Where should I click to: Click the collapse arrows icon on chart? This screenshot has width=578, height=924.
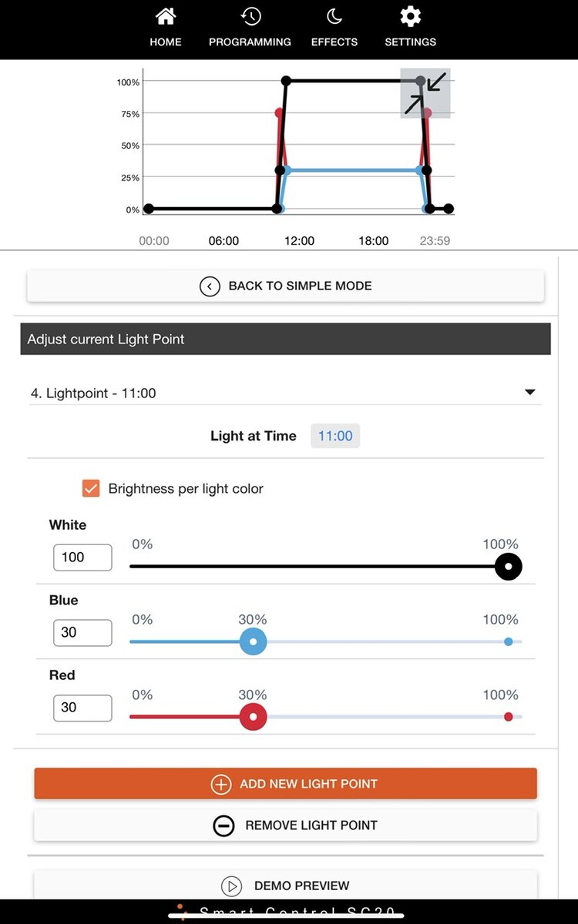(425, 92)
